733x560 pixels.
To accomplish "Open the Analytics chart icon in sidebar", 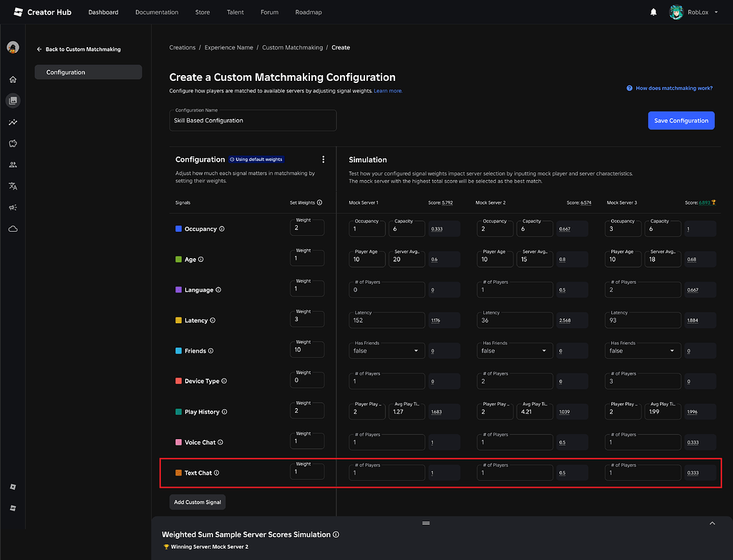I will tap(12, 122).
